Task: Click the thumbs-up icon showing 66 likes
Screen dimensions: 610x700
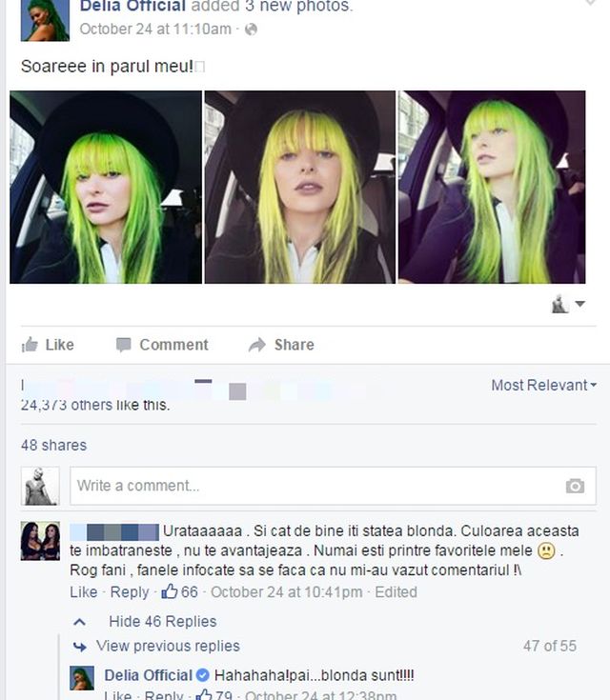Action: coord(170,591)
